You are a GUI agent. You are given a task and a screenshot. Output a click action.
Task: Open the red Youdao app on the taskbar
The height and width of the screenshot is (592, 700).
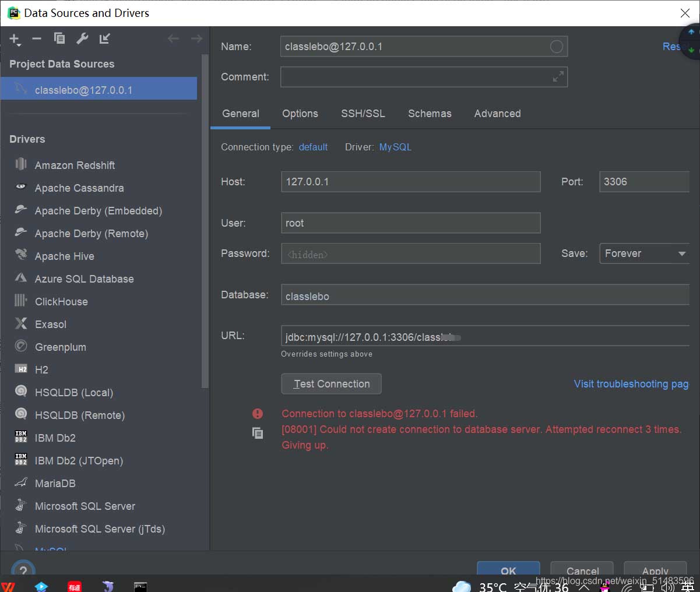[74, 586]
